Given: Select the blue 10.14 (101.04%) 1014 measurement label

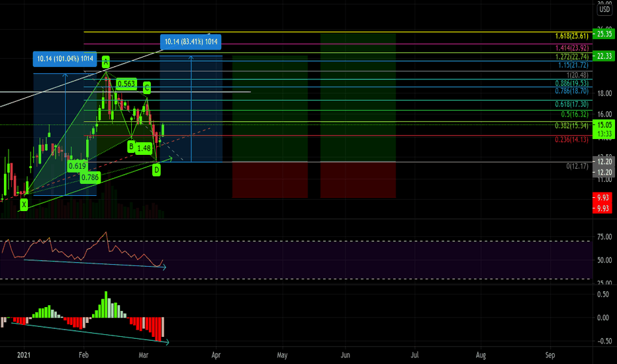Looking at the screenshot, I should [65, 59].
